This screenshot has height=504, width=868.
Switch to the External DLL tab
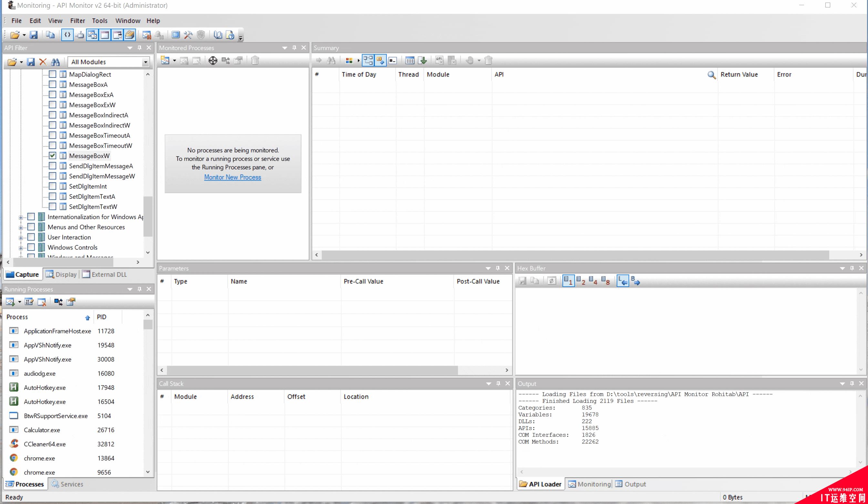coord(105,274)
